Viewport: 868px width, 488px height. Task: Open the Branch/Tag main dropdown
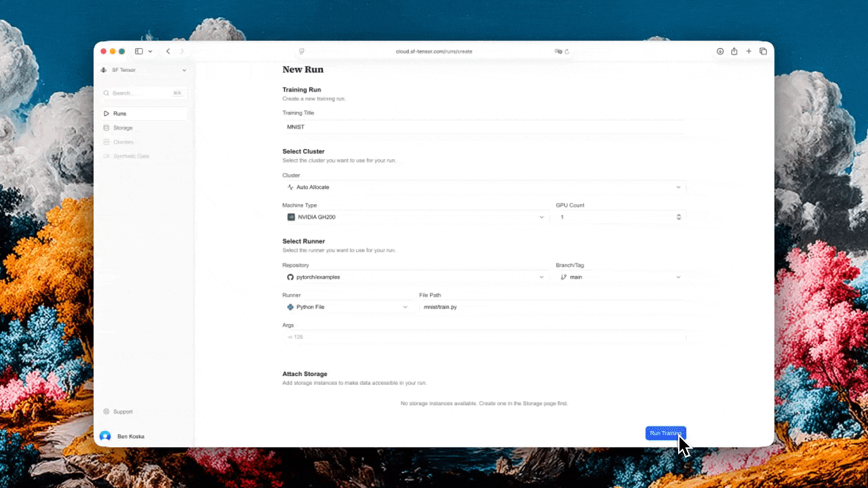pyautogui.click(x=620, y=277)
